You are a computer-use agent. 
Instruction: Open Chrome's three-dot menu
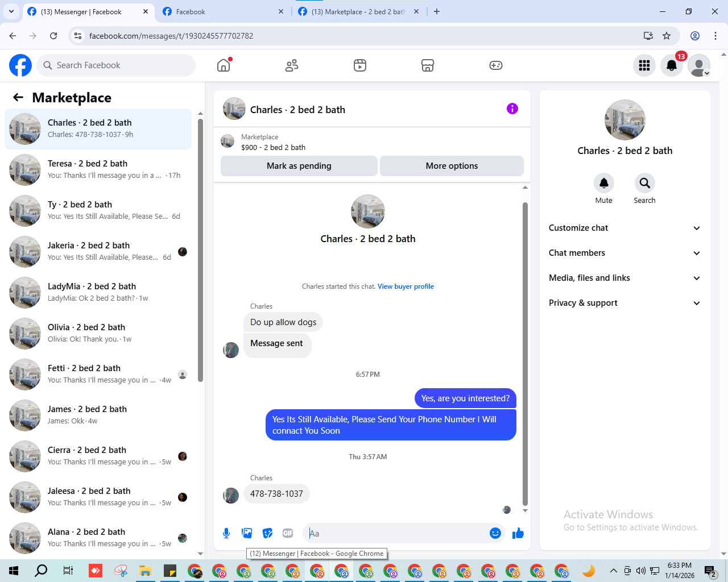(715, 36)
